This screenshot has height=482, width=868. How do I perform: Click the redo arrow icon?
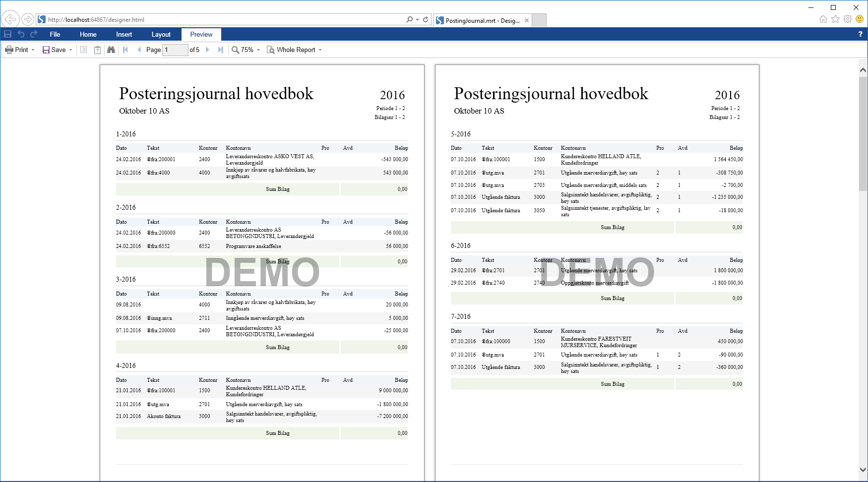pos(34,34)
